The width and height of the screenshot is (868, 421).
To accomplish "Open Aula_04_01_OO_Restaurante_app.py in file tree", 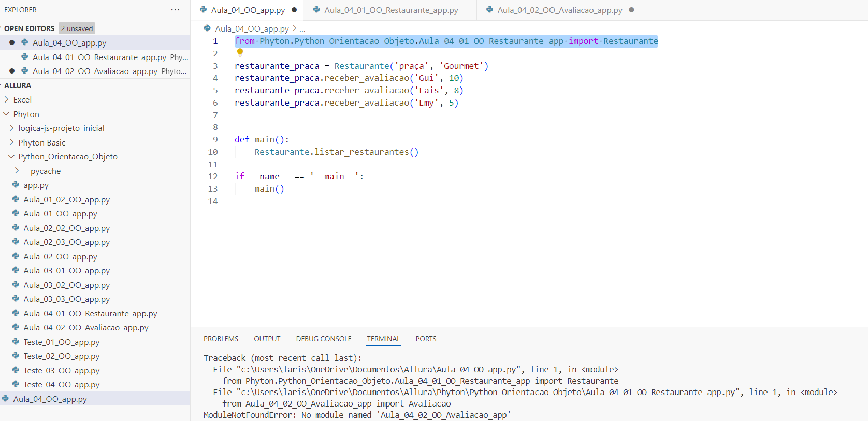I will [x=90, y=313].
